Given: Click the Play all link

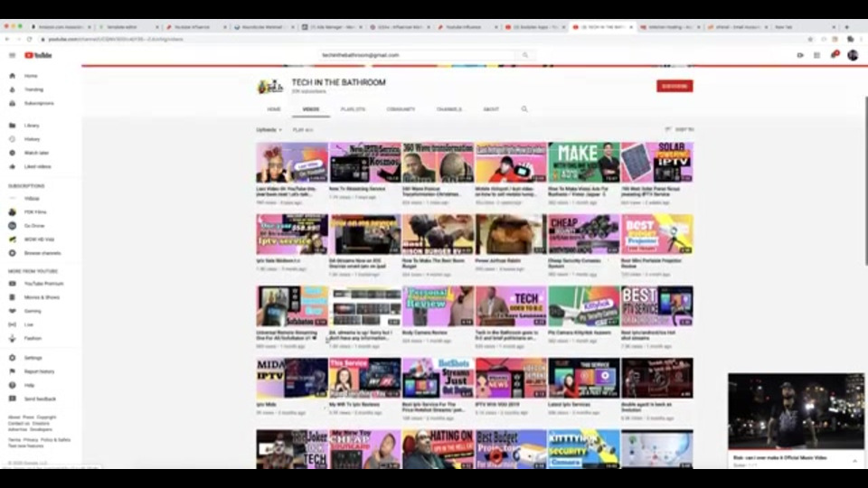Looking at the screenshot, I should coord(303,130).
